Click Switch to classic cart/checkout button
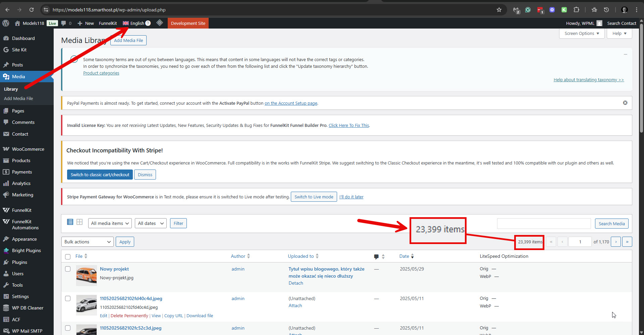Viewport: 644px width, 335px height. 100,175
